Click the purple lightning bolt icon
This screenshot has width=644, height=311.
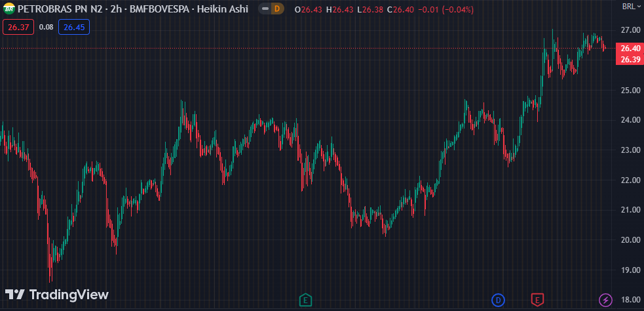[605, 300]
